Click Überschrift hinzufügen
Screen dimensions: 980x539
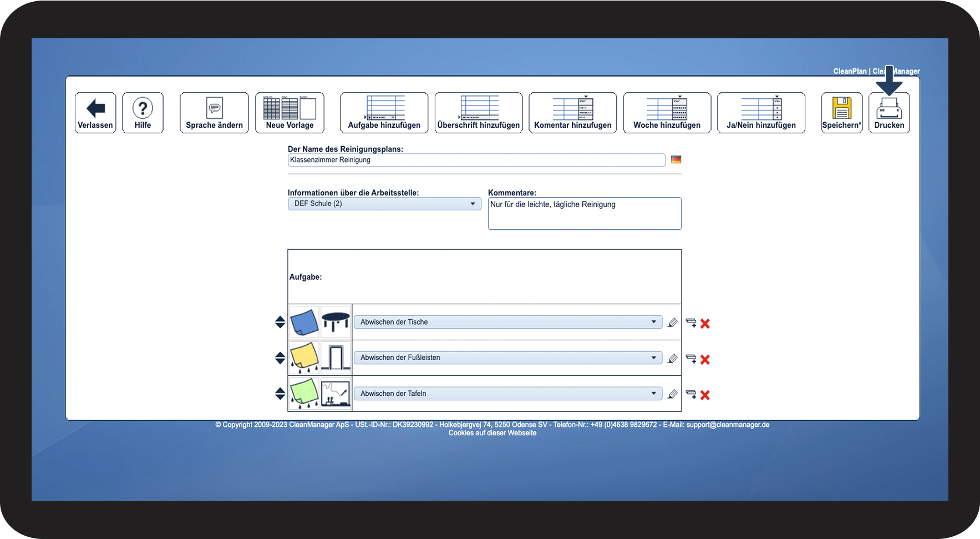point(479,113)
